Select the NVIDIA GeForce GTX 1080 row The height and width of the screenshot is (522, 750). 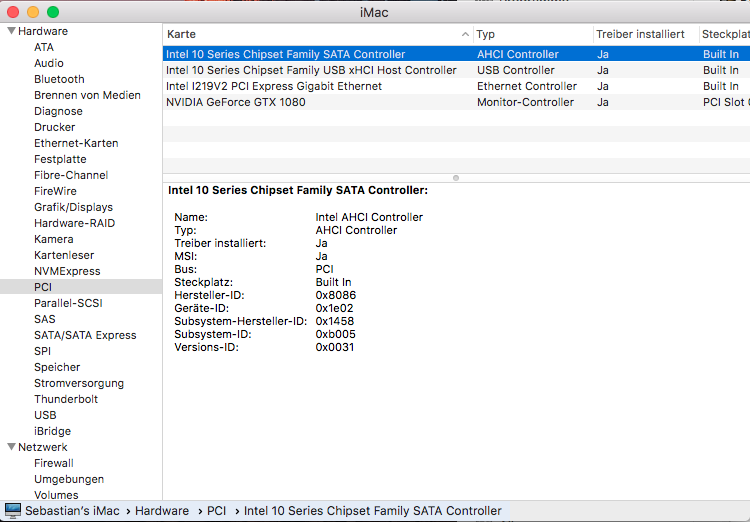pyautogui.click(x=236, y=102)
